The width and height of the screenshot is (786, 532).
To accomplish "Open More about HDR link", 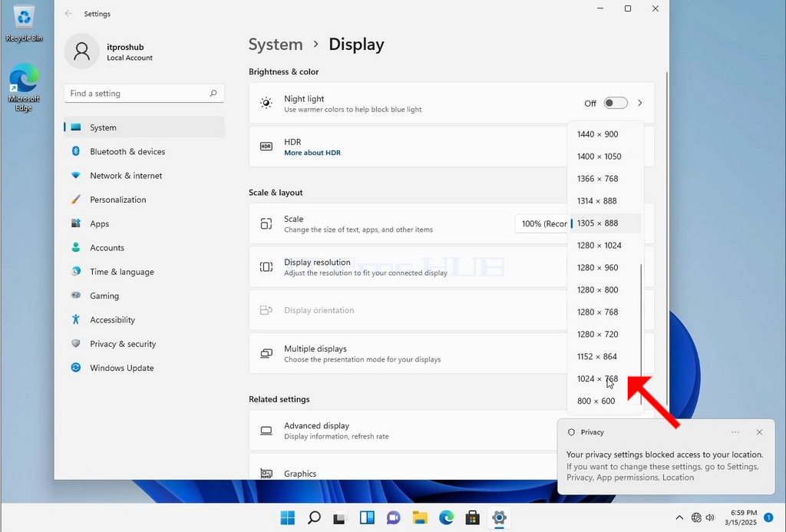I will click(312, 153).
